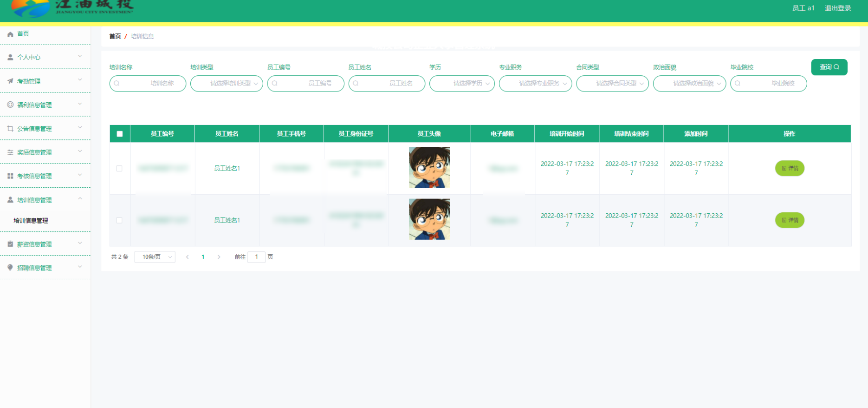Click the 考核信息管理 grid icon
This screenshot has height=408, width=868.
10,176
